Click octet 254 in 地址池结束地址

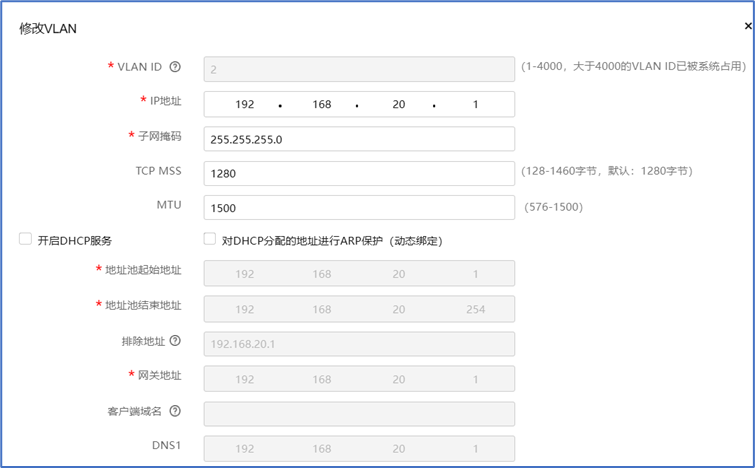475,309
